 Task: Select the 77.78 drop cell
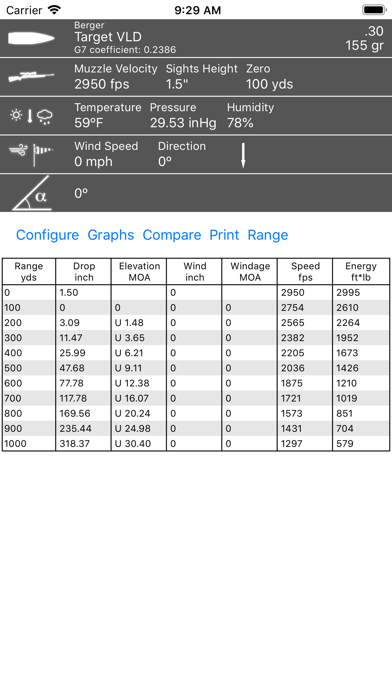84,383
